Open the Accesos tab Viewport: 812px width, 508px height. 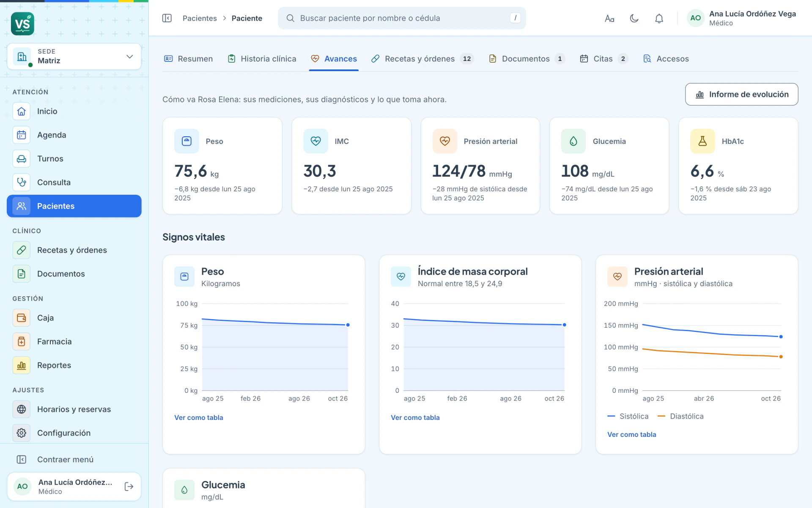[x=666, y=59]
